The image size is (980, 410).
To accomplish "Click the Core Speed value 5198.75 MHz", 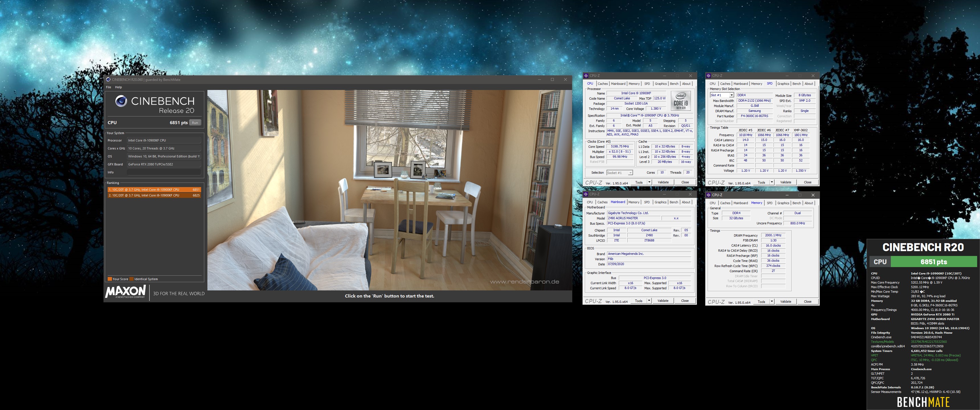I will pyautogui.click(x=620, y=146).
